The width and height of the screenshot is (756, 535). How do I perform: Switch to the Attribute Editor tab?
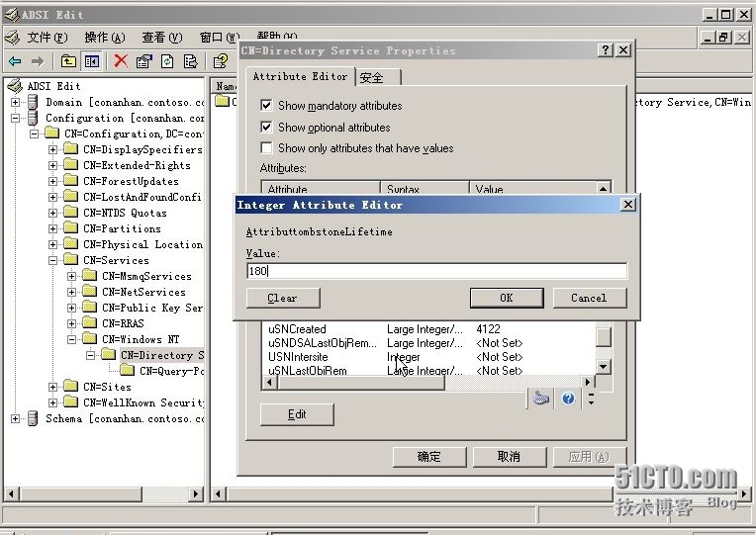[301, 76]
